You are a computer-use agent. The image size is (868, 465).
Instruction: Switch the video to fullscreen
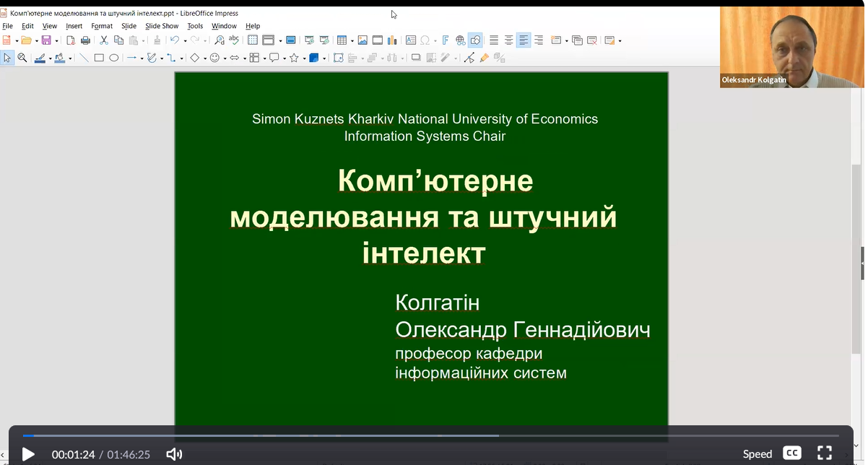[825, 453]
